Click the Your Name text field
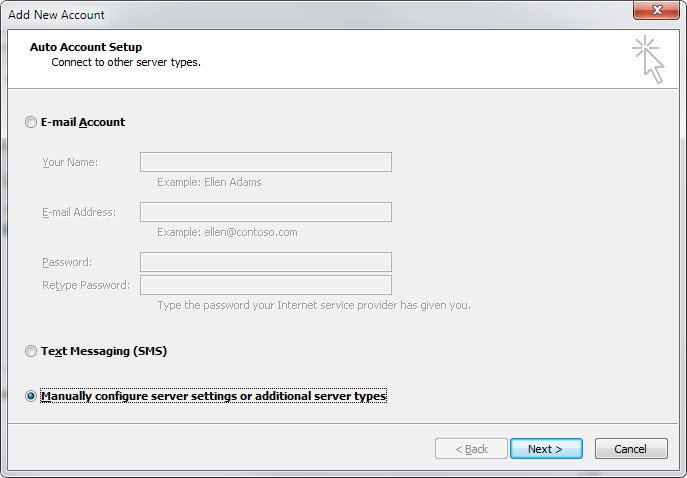The height and width of the screenshot is (478, 687). pos(265,162)
